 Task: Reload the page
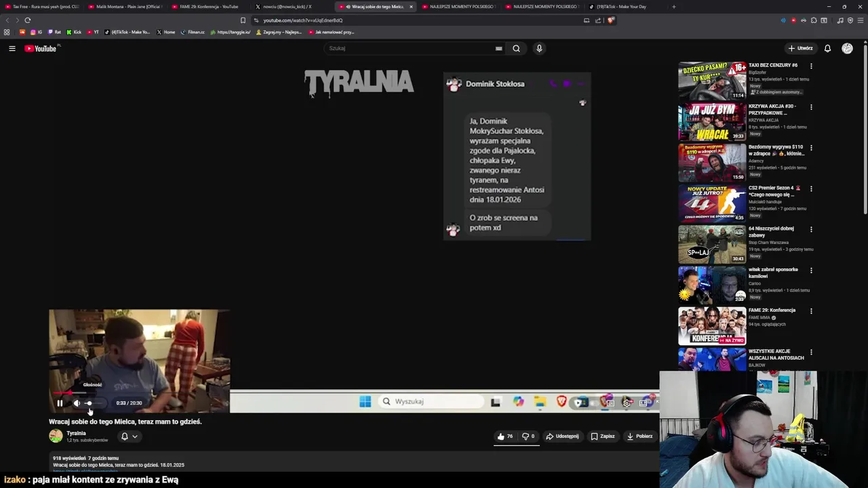[x=28, y=20]
